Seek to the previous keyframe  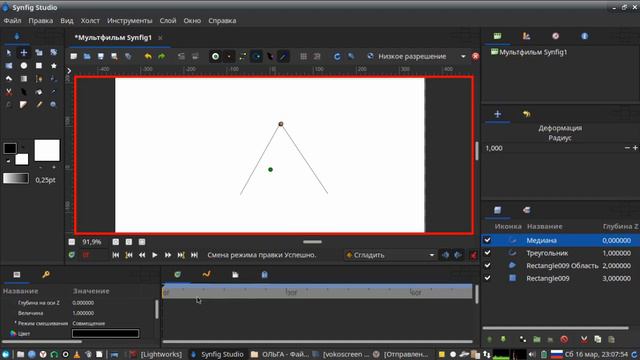pyautogui.click(x=129, y=255)
